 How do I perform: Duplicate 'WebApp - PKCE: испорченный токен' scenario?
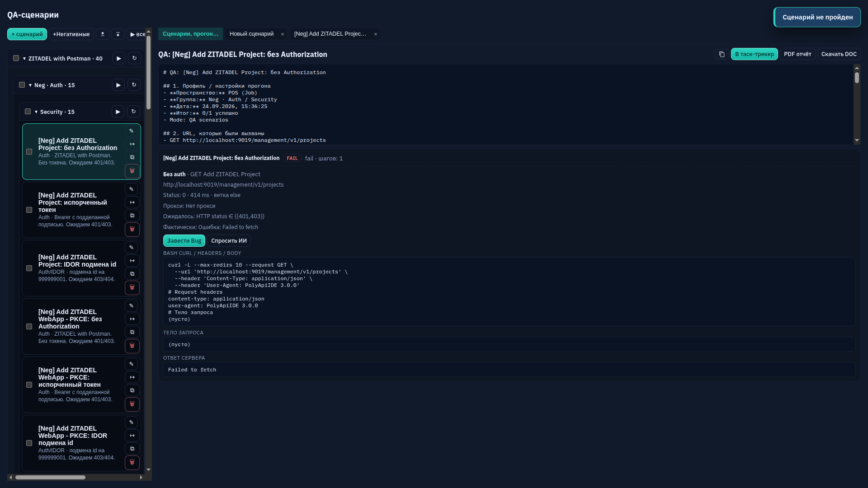[x=132, y=390]
